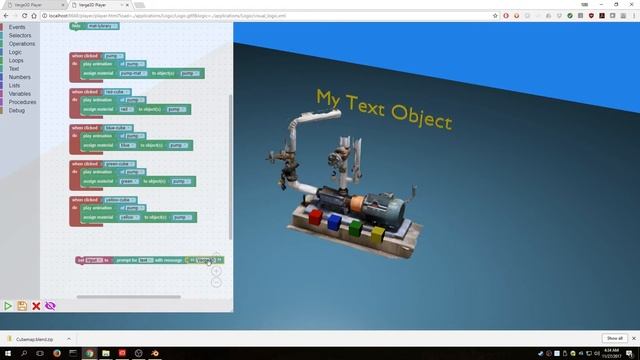Expand the Cubemap.blend.zip download options arrow
This screenshot has width=640, height=360.
point(69,339)
